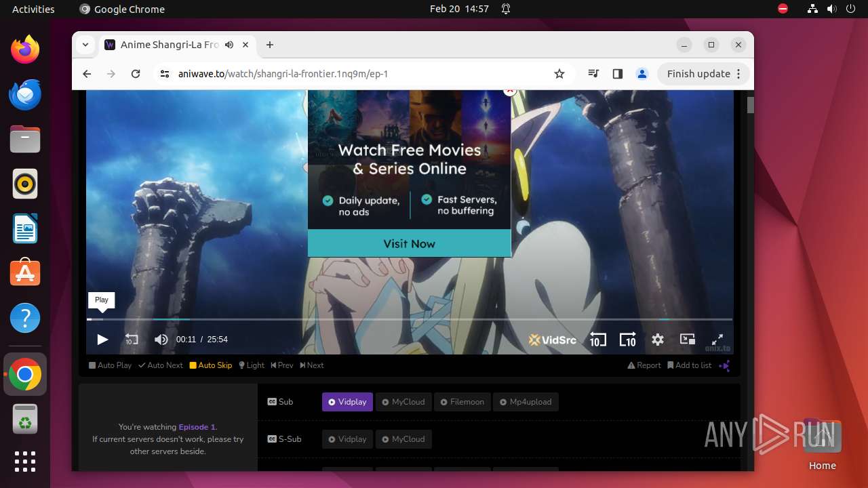
Task: Click Visit Now in the ad overlay
Action: (409, 243)
